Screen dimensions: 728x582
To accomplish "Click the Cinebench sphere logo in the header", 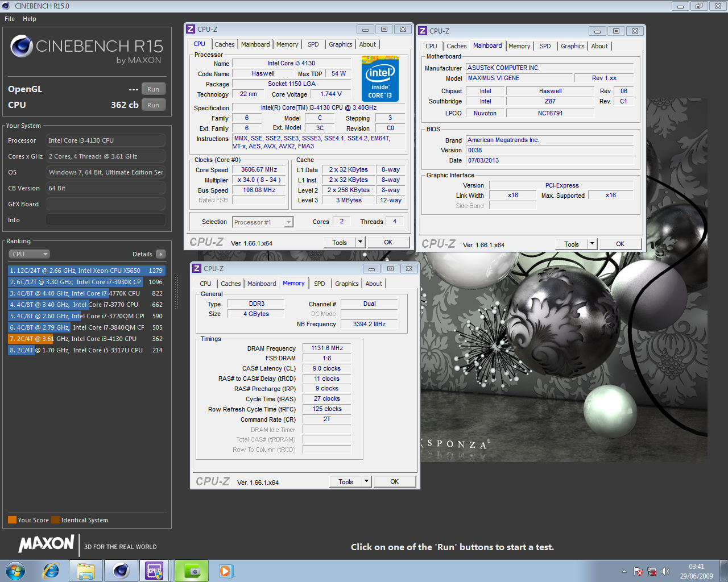I will coord(22,46).
